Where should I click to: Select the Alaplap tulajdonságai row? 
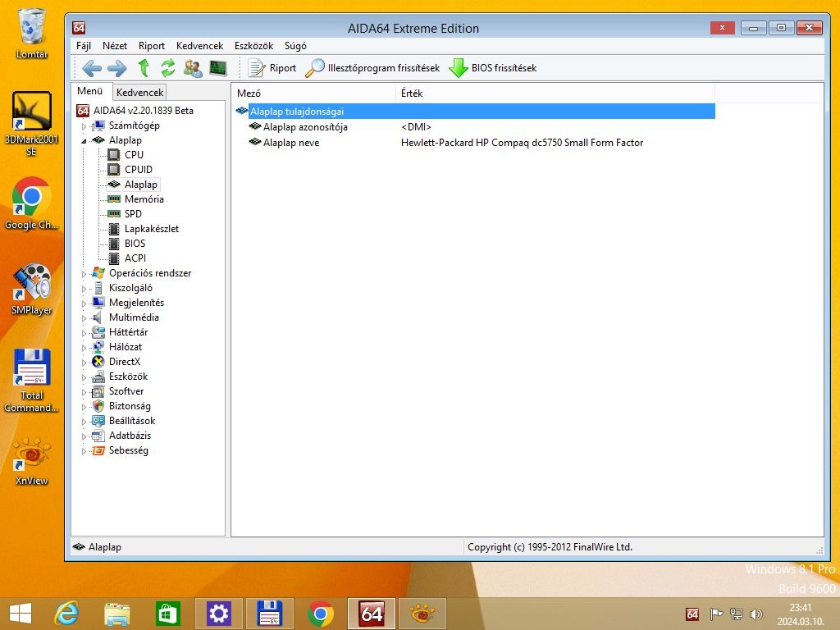[475, 112]
